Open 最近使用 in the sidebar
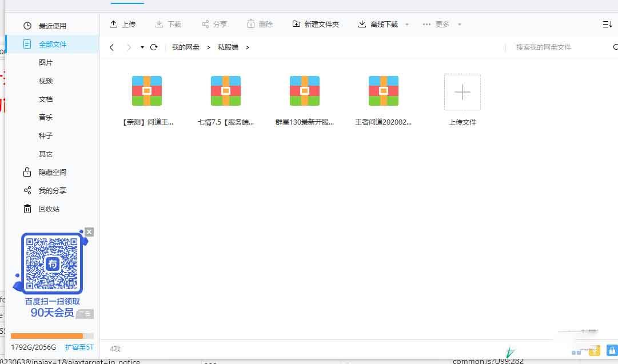618x364 pixels. tap(52, 26)
